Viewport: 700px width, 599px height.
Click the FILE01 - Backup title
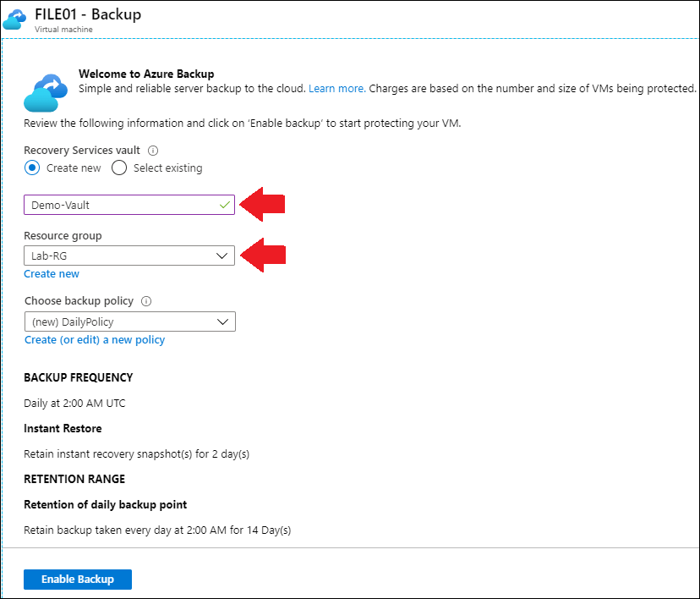[88, 14]
